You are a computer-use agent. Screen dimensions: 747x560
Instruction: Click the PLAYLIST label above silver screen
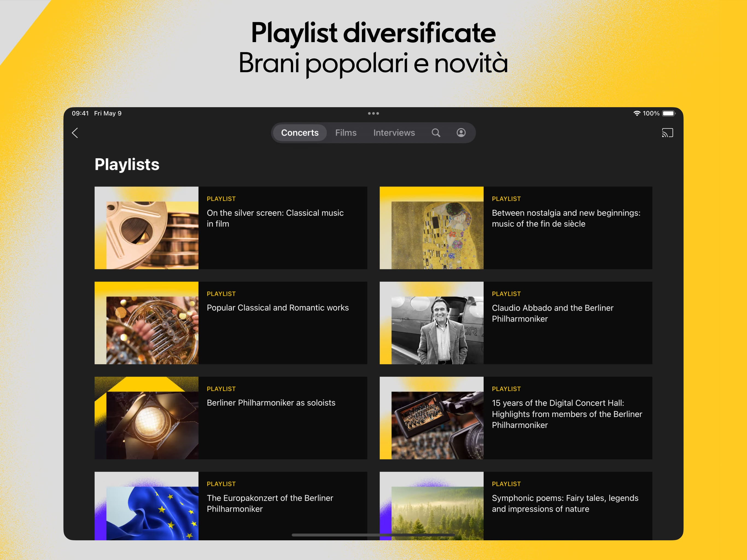point(221,199)
